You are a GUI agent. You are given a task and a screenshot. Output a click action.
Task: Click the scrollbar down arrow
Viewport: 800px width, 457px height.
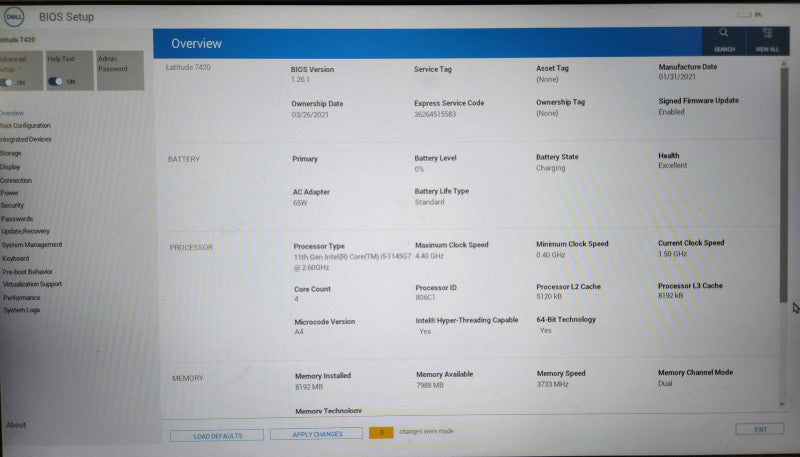point(783,404)
